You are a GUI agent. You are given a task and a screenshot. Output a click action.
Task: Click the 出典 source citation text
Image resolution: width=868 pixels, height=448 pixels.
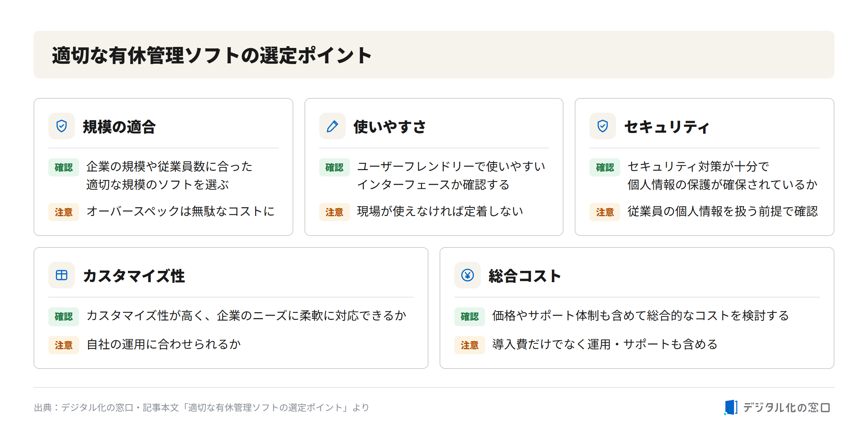[202, 407]
